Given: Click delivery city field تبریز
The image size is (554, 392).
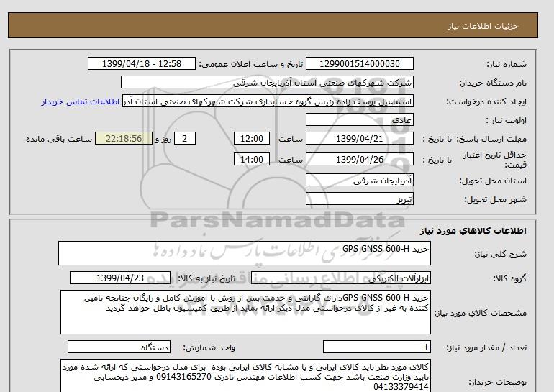Looking at the screenshot, I should coord(359,199).
